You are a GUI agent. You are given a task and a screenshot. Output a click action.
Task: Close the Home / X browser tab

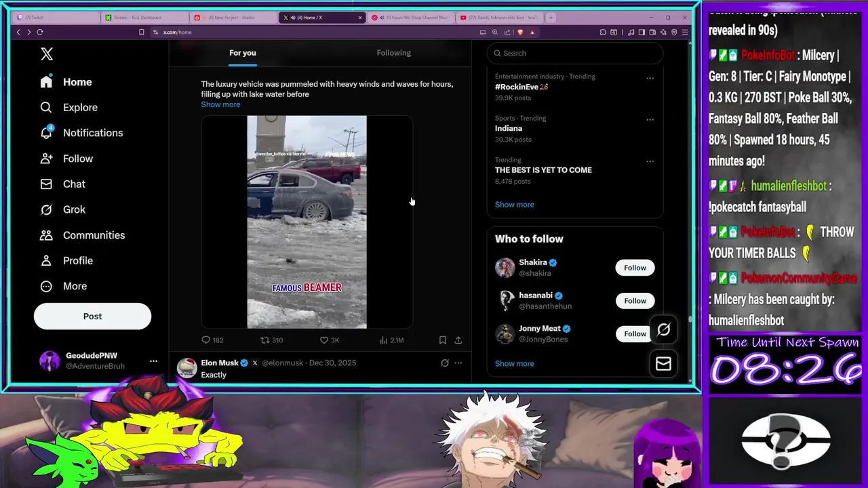pyautogui.click(x=360, y=17)
